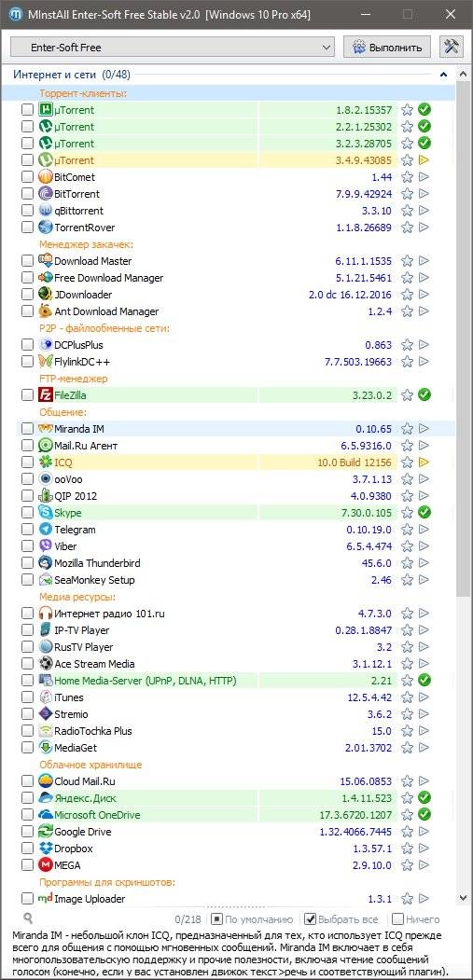Image resolution: width=473 pixels, height=980 pixels.
Task: Click the search magnifier icon
Action: pos(28,918)
